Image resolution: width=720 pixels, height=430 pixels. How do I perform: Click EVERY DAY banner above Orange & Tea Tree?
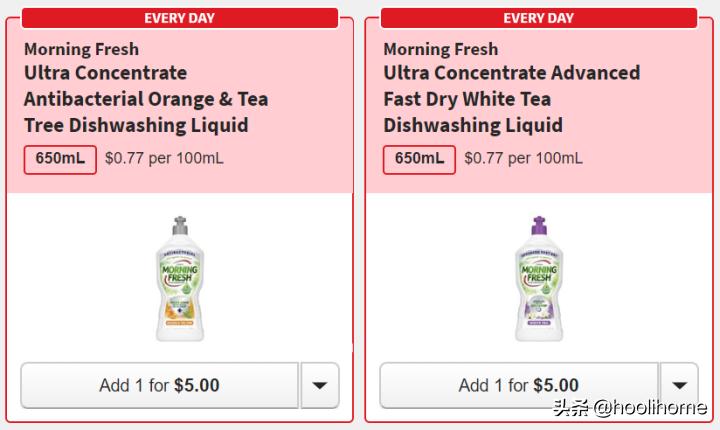pos(180,18)
